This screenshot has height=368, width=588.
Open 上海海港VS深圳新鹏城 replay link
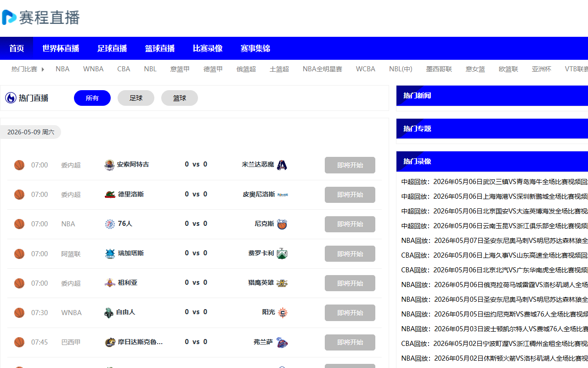[x=494, y=196]
